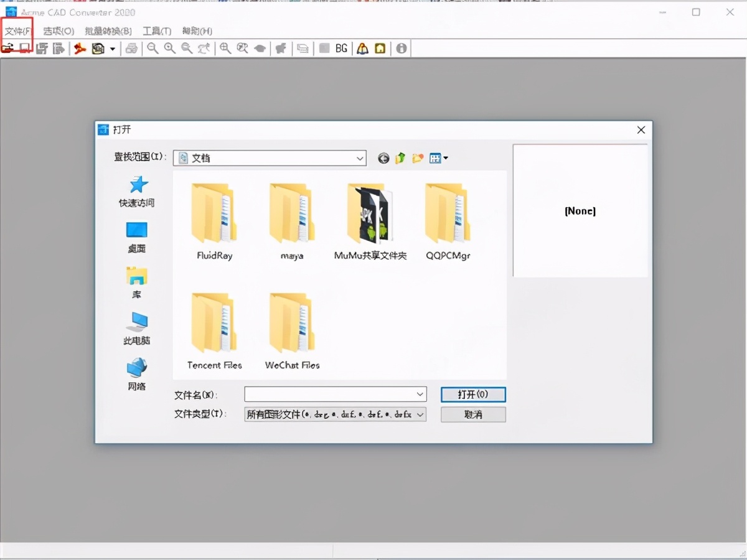Open the 批量转换(B) menu
Image resolution: width=747 pixels, height=560 pixels.
(108, 31)
